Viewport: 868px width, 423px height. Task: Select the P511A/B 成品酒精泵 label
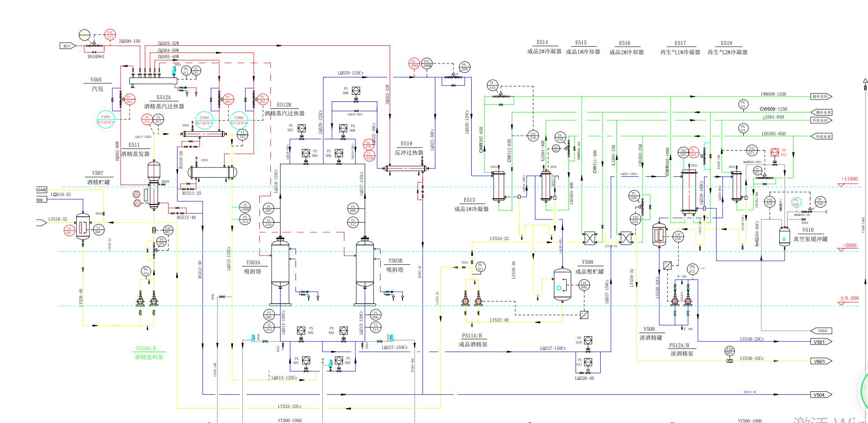[x=473, y=340]
